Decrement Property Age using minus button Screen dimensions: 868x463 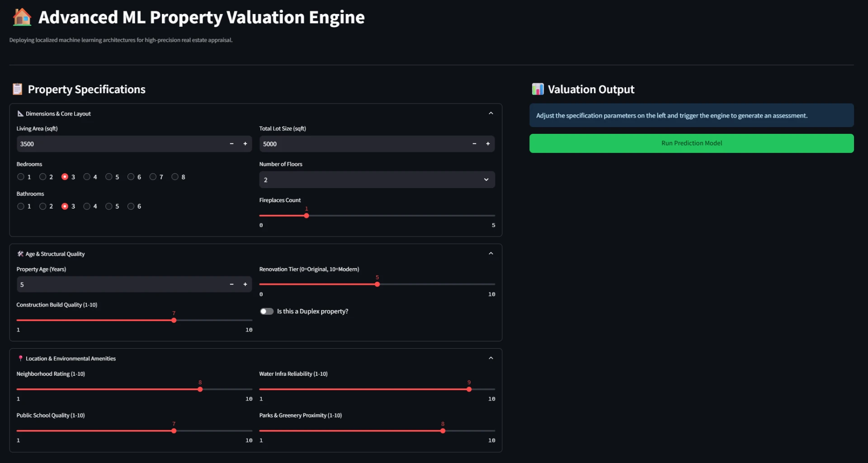[x=231, y=284]
